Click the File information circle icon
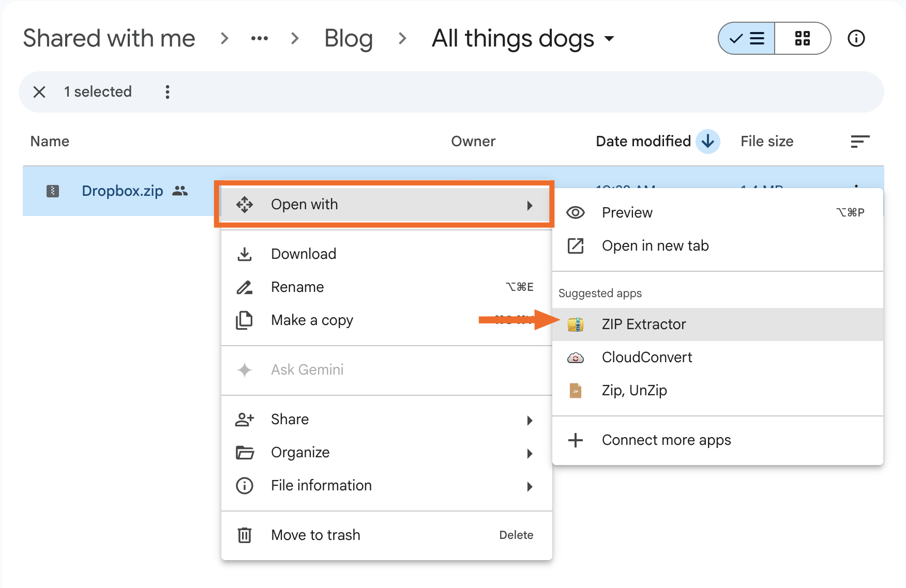The height and width of the screenshot is (588, 906). pos(245,486)
